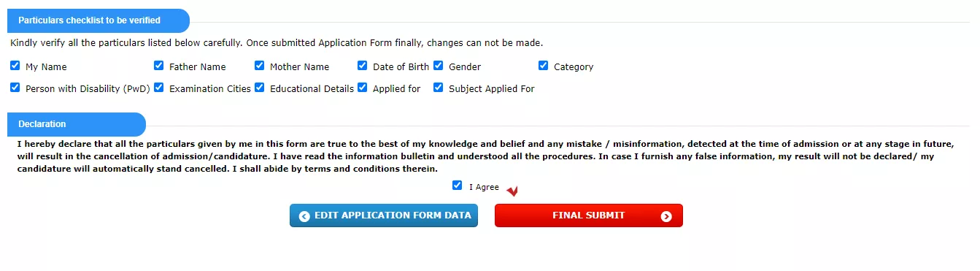This screenshot has width=980, height=271.
Task: Click the red checkmark beside I Agree
Action: [x=512, y=191]
